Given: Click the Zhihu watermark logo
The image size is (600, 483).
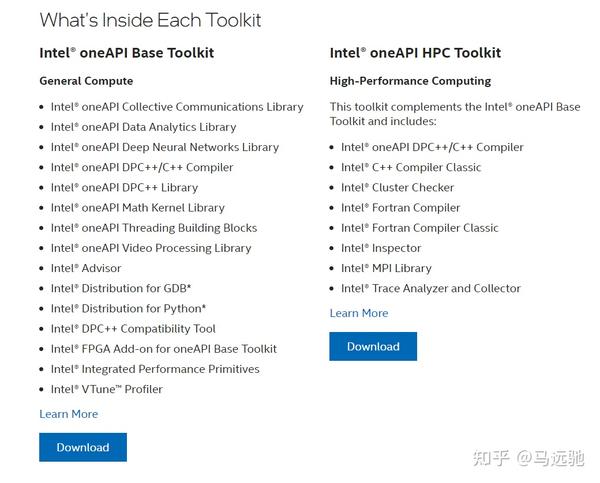Looking at the screenshot, I should click(491, 458).
